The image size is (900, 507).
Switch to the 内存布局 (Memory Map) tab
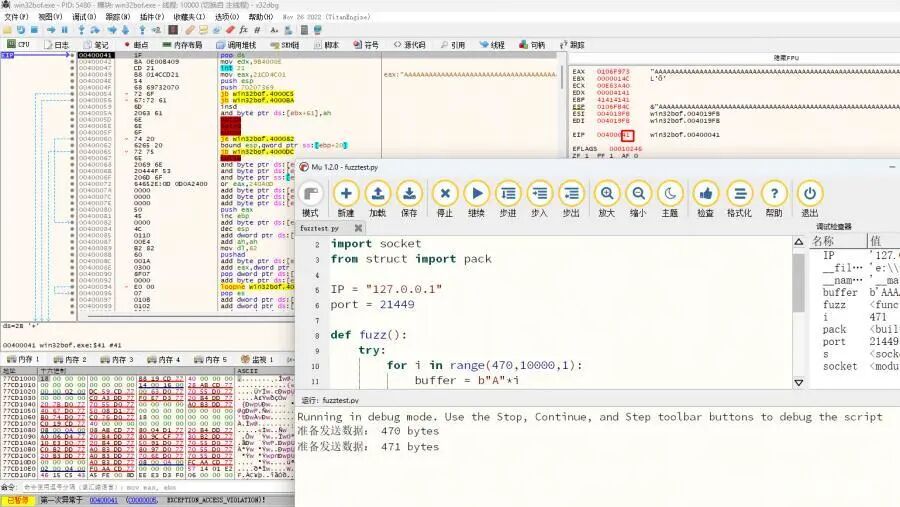pyautogui.click(x=182, y=44)
